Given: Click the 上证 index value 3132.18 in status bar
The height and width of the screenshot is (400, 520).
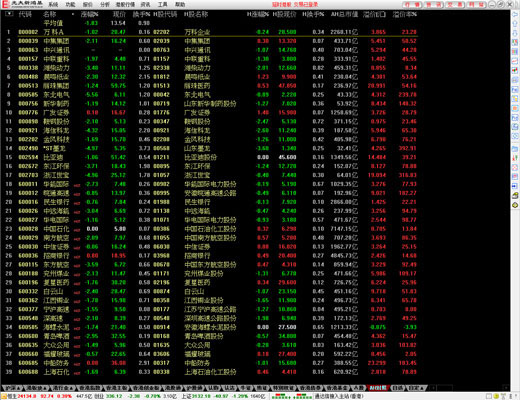Looking at the screenshot, I should (201, 396).
